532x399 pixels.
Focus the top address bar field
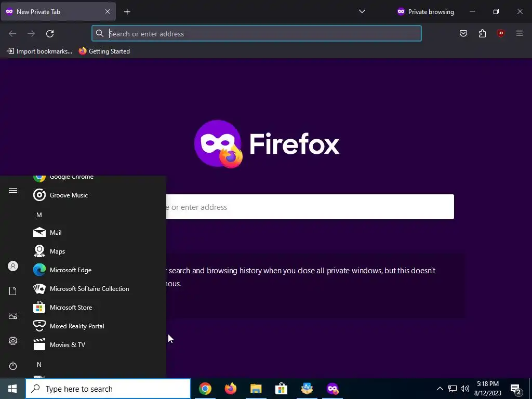[x=257, y=33]
